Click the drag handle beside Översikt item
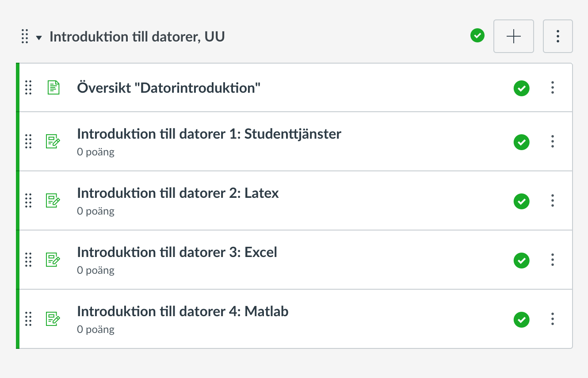Screen dimensions: 588x378 tap(28, 87)
